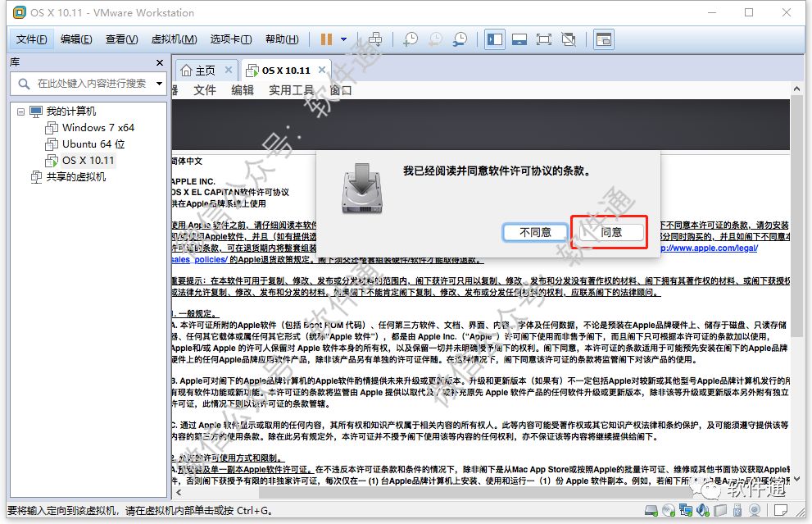Collapse the 我的计算机 tree node
812x524 pixels.
point(20,112)
